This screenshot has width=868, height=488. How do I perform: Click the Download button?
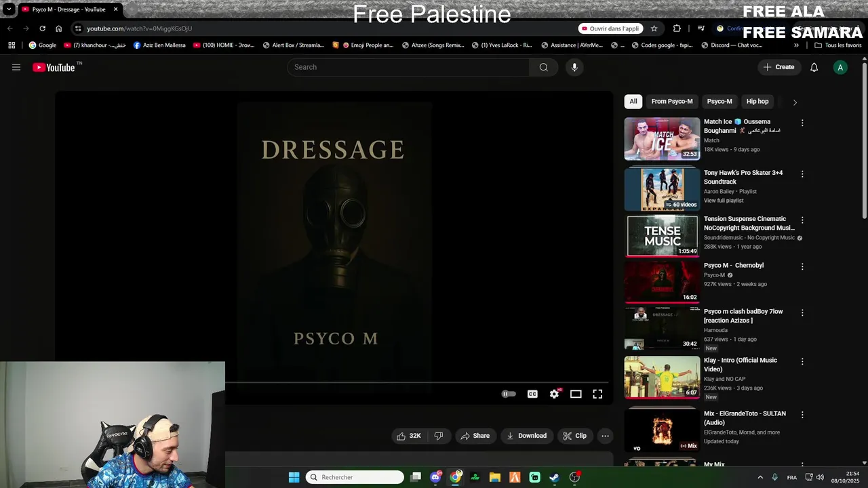point(526,436)
